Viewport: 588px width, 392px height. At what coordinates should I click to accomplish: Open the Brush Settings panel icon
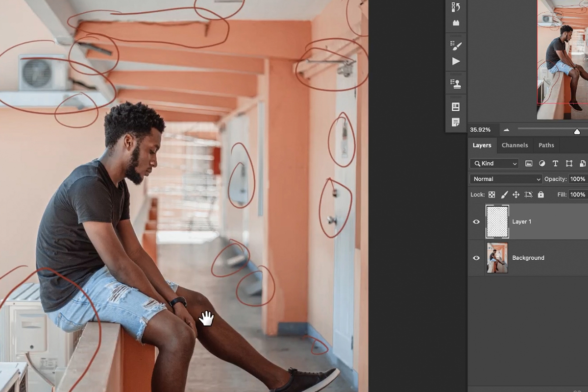point(455,47)
